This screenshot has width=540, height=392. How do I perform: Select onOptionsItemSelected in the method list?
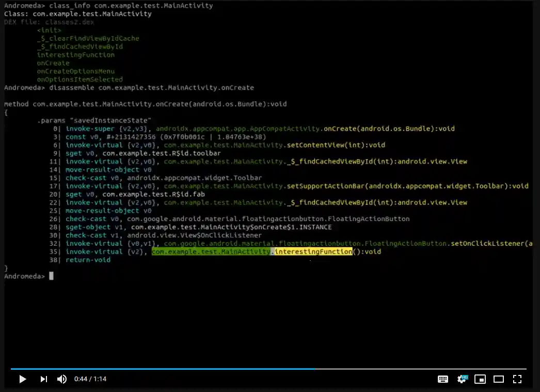[80, 80]
